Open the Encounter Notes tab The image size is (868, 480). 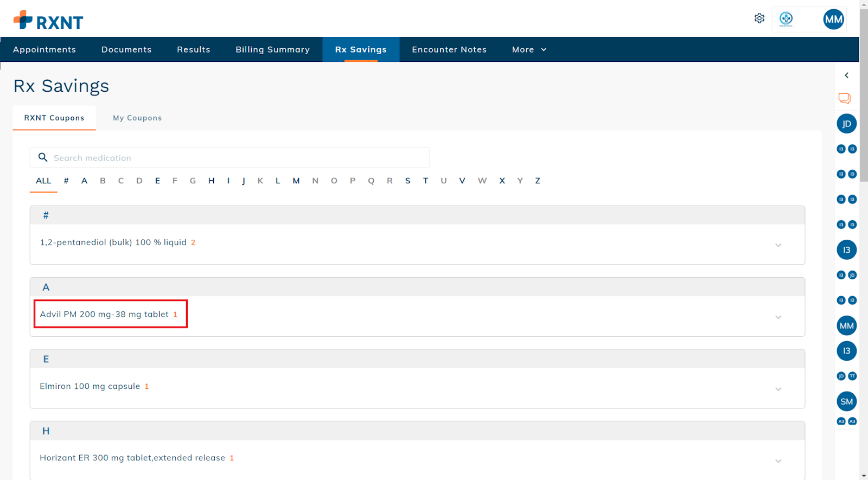tap(449, 49)
